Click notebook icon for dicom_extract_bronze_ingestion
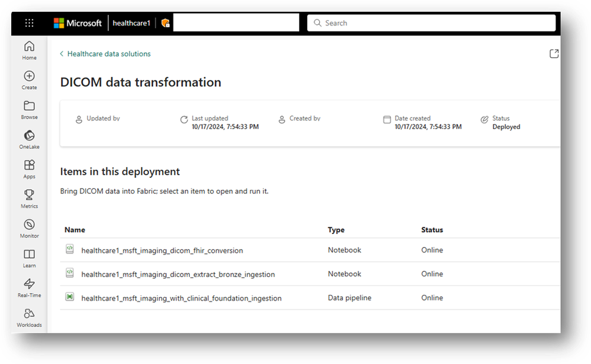The height and width of the screenshot is (364, 591). click(x=70, y=273)
